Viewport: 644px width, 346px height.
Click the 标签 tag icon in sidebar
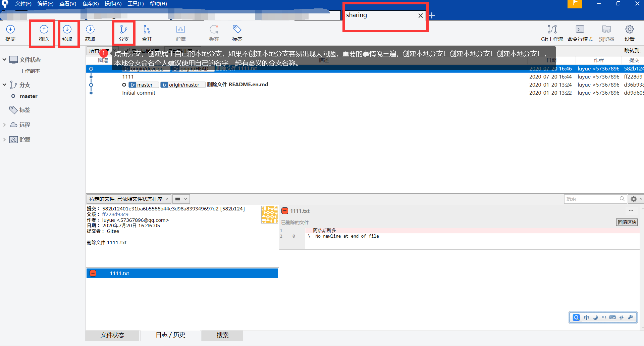(x=13, y=110)
